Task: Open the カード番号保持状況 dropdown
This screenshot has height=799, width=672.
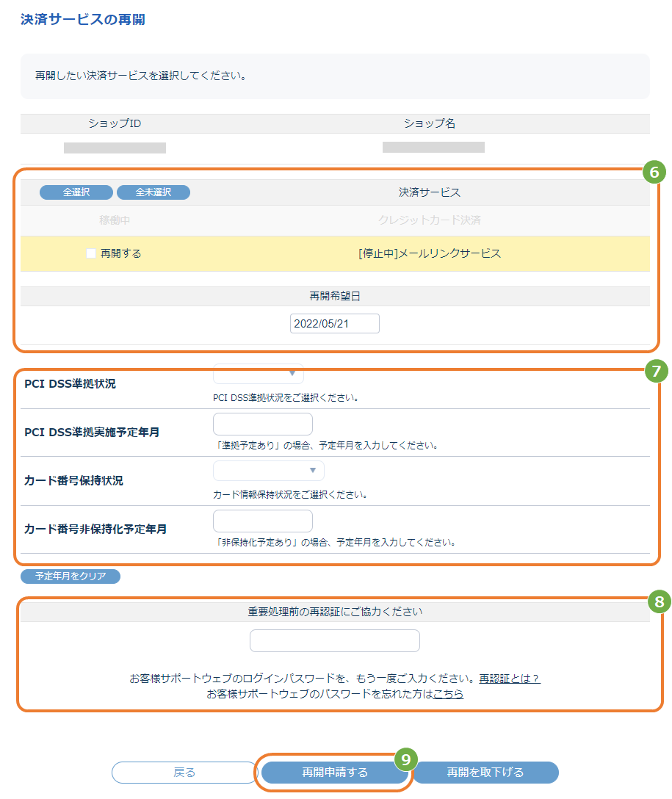Action: point(269,470)
